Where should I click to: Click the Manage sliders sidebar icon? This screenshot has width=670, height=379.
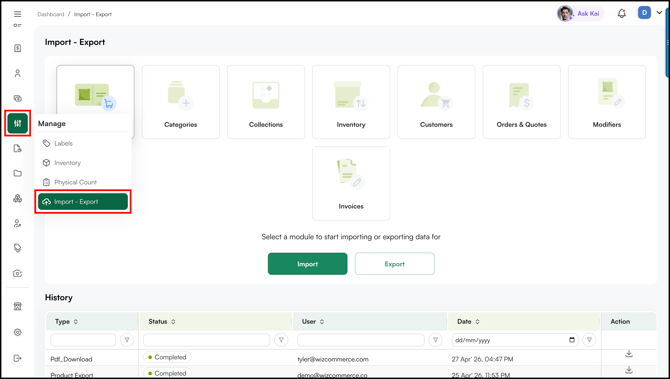(18, 123)
